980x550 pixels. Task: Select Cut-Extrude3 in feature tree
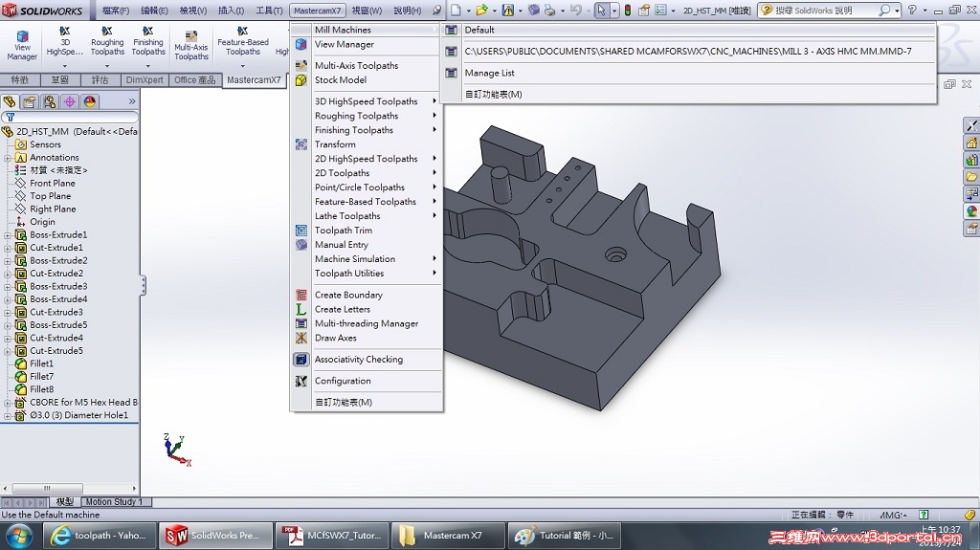click(x=56, y=312)
